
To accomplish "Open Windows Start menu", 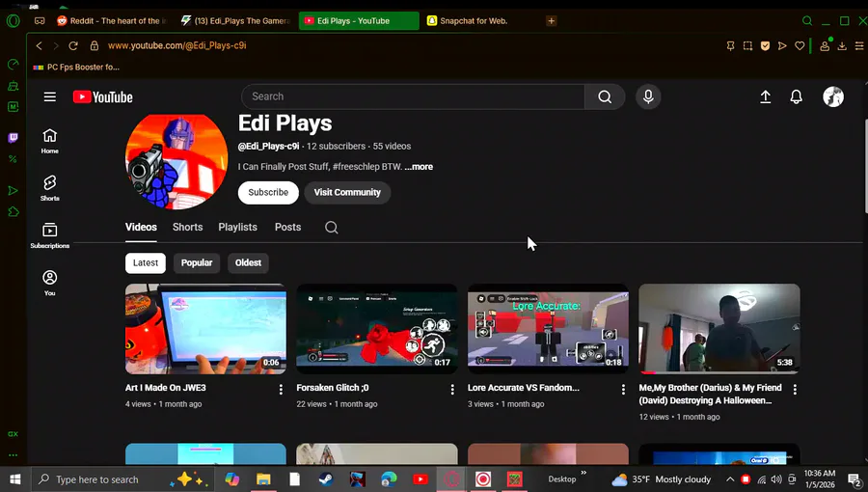I will pyautogui.click(x=14, y=479).
